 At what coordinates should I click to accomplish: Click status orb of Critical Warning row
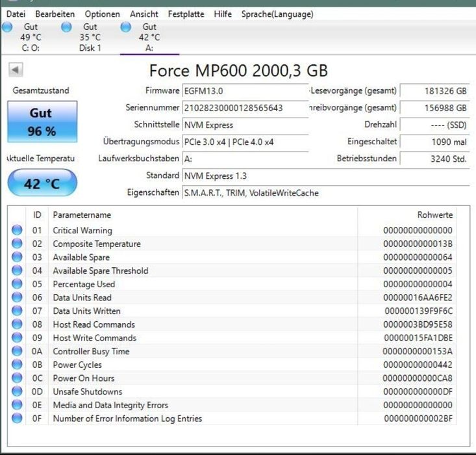(17, 230)
